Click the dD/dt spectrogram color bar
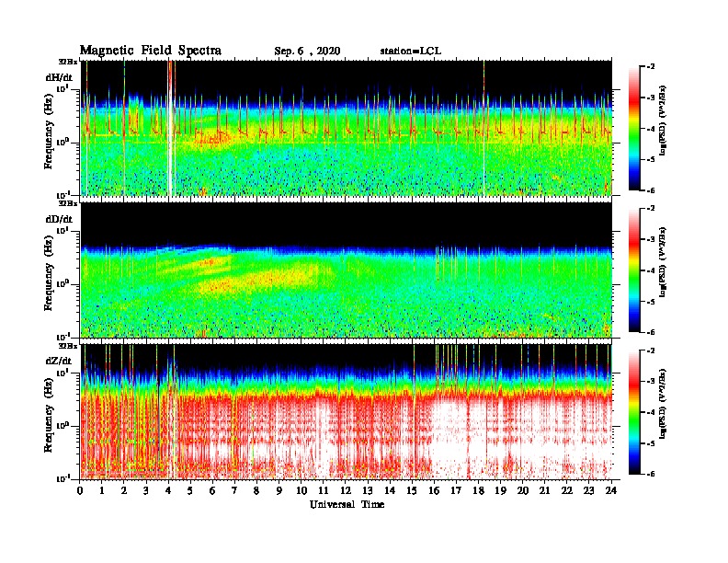The image size is (728, 563). [634, 270]
